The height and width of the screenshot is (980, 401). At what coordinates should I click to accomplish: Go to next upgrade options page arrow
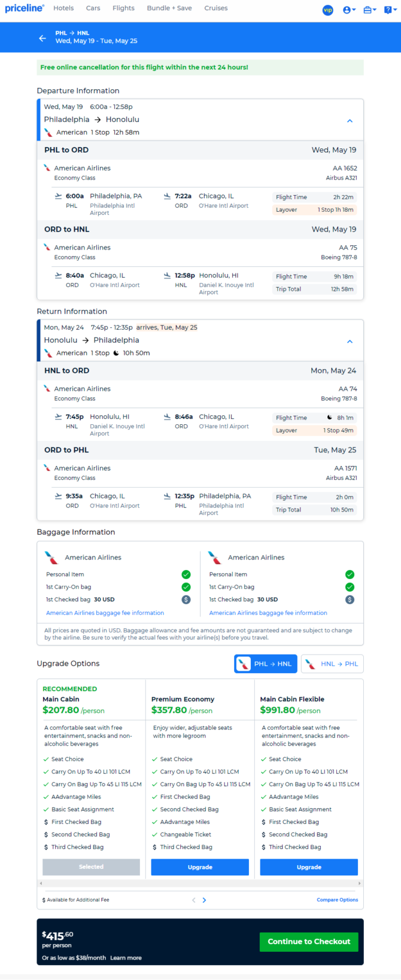point(204,900)
